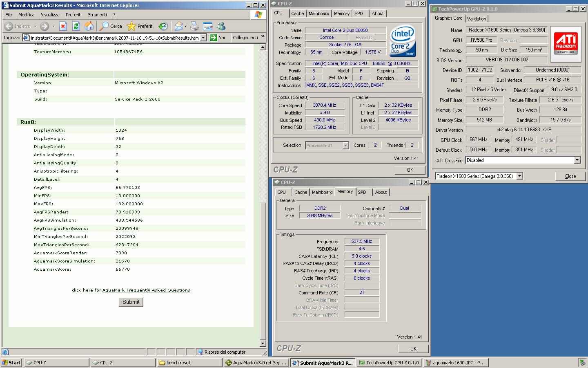Select the Graphics Card tab in GPU-Z
This screenshot has width=588, height=368.
coord(449,18)
